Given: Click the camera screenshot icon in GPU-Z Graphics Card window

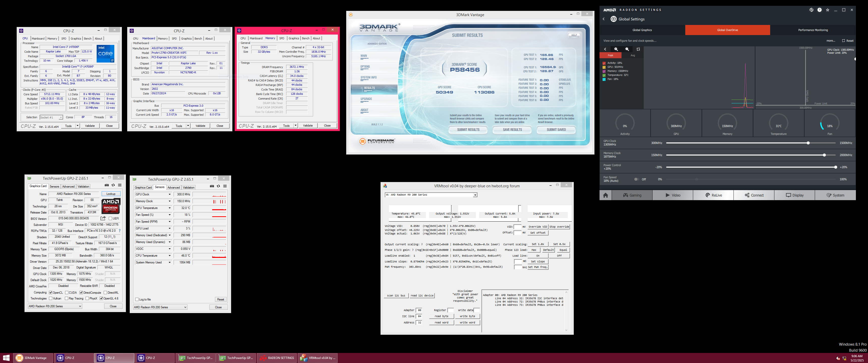Looking at the screenshot, I should pos(106,185).
